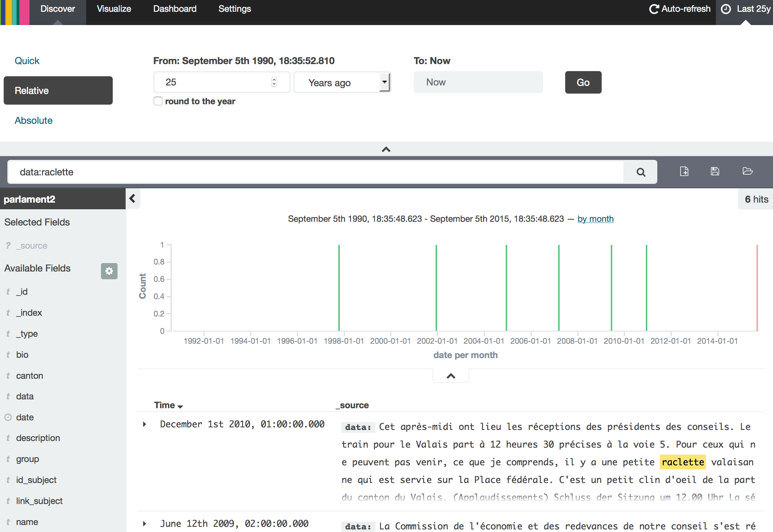Collapse the time picker panel chevron
This screenshot has width=773, height=532.
point(386,149)
